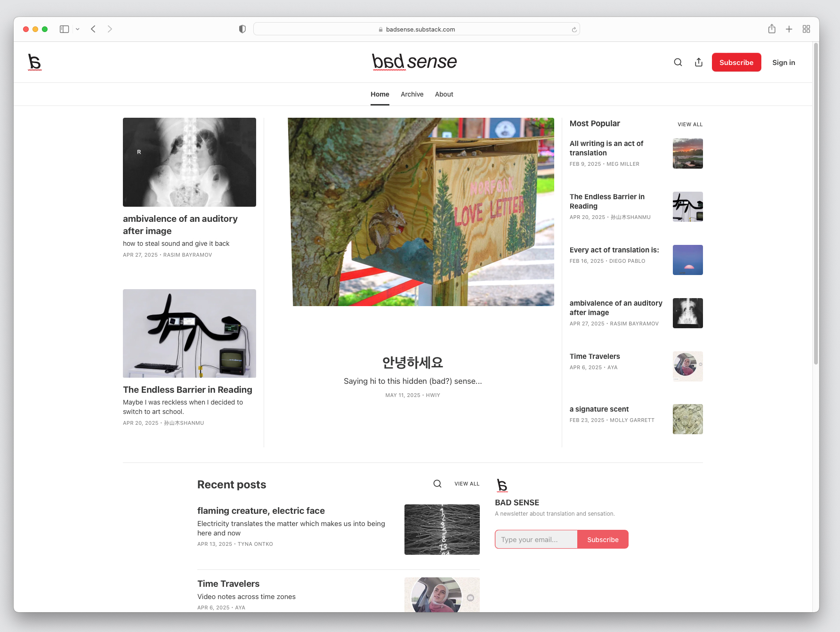Click the red Subscribe button in header
Image resolution: width=840 pixels, height=632 pixels.
pos(736,62)
